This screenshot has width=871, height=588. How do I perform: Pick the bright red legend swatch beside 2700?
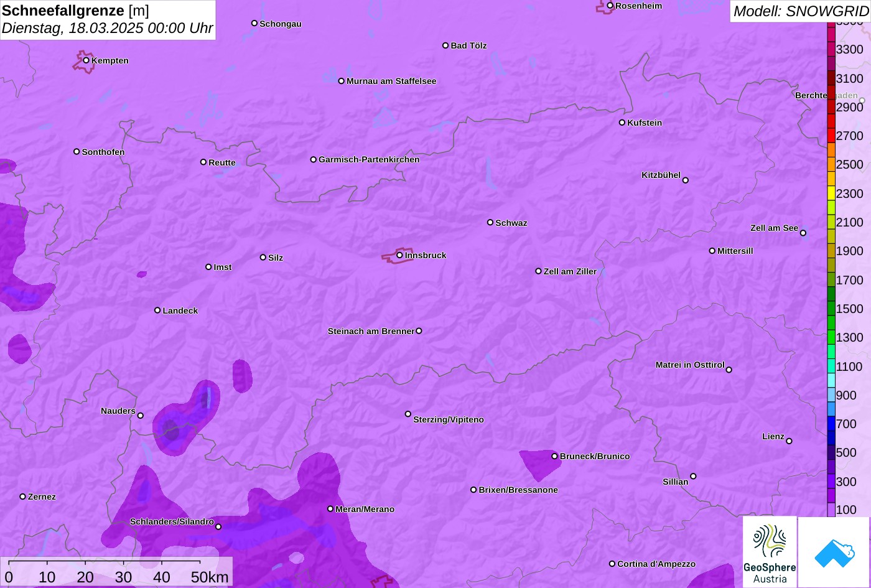tap(831, 136)
